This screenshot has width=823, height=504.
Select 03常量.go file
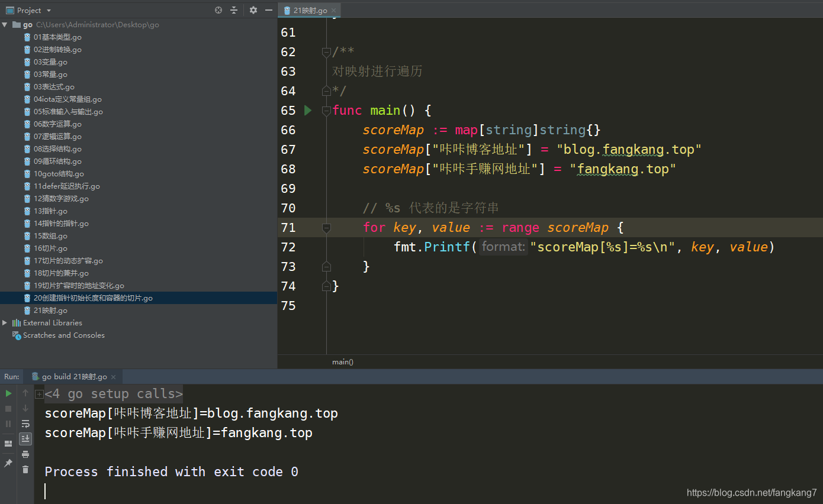pyautogui.click(x=50, y=75)
